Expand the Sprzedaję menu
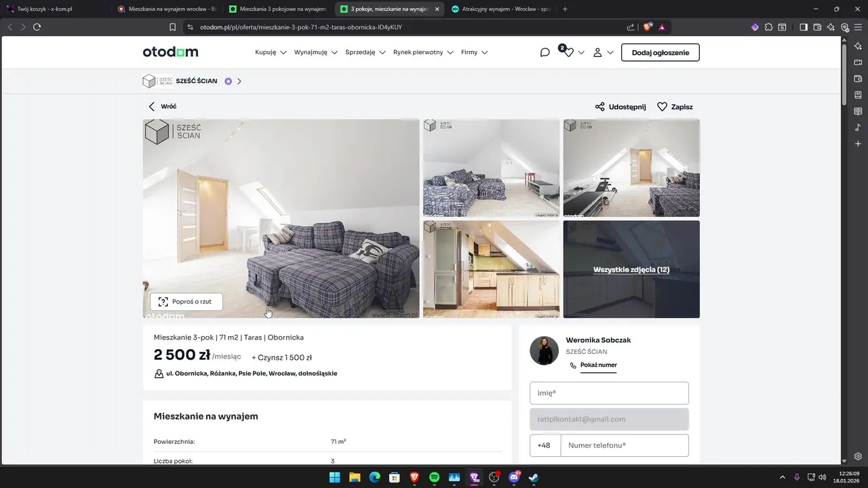Viewport: 868px width, 488px height. 365,52
